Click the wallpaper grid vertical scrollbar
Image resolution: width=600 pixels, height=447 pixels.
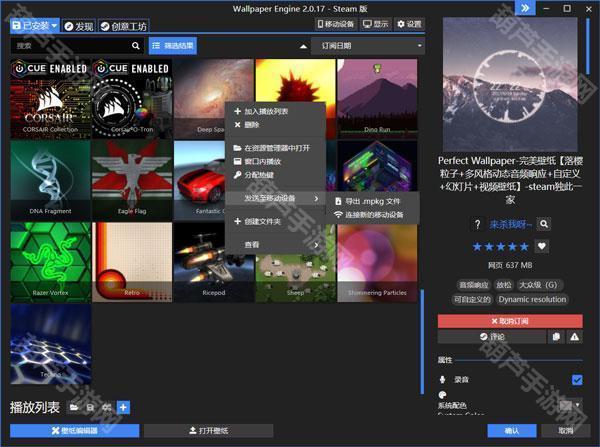[x=422, y=342]
